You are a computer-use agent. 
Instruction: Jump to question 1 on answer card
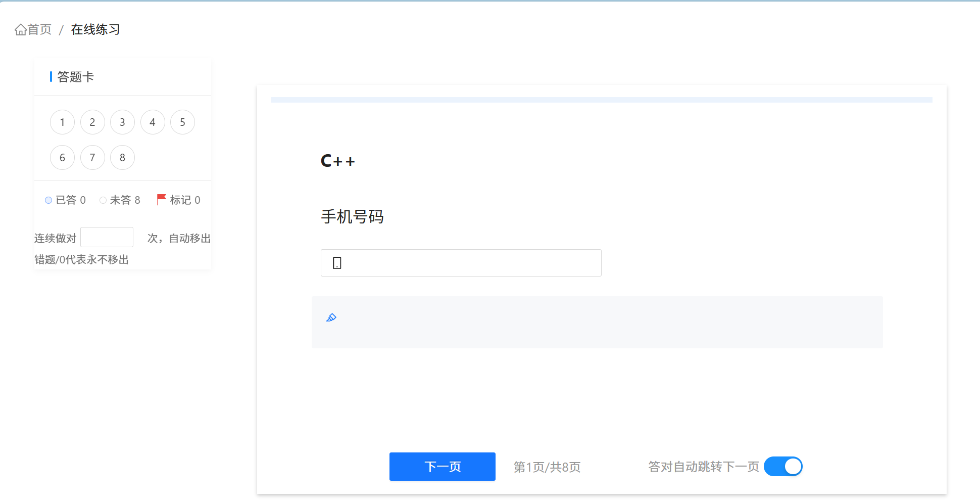coord(62,122)
